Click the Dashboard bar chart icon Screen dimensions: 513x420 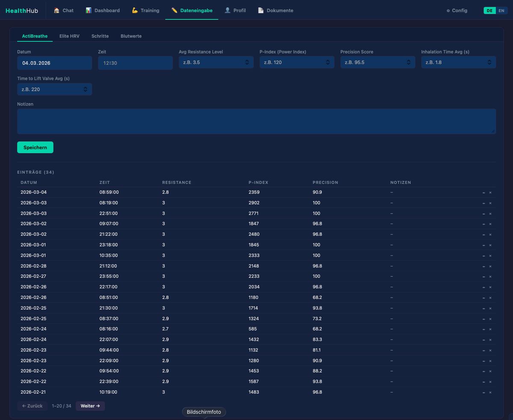(88, 10)
